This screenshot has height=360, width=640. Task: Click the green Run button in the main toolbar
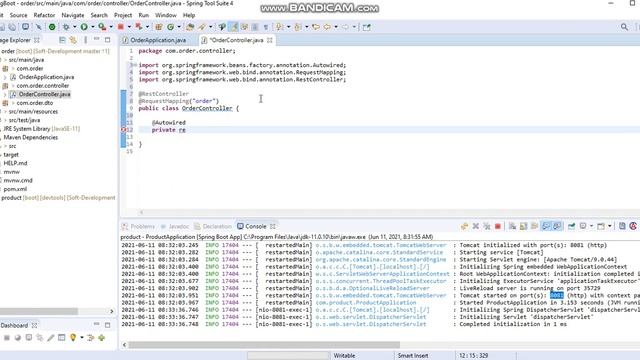pyautogui.click(x=84, y=27)
